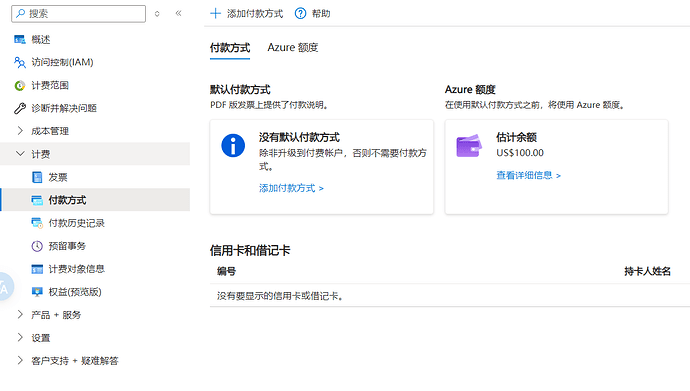The width and height of the screenshot is (690, 391).
Task: Click the 预留事务 clock icon
Action: point(37,246)
